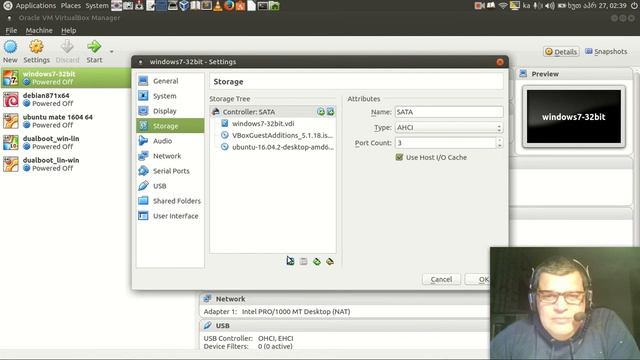Select ubuntu-16.04.2-desktop-amd64 ISO entry

[273, 147]
